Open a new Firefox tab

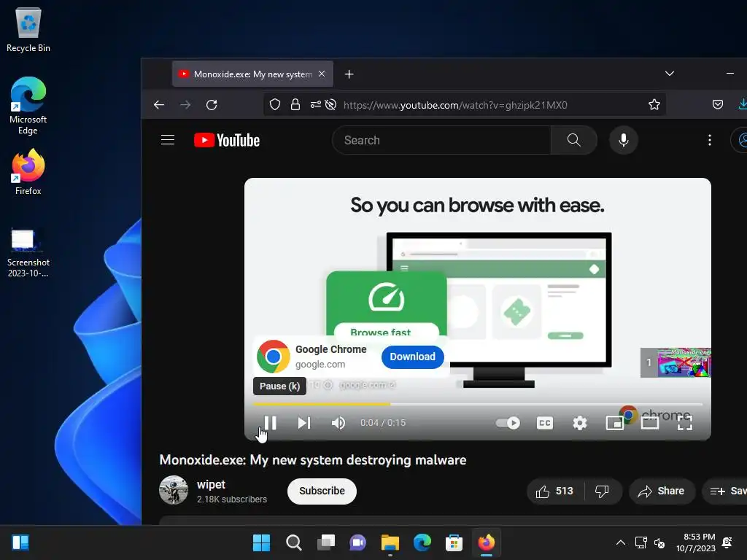[x=349, y=74]
